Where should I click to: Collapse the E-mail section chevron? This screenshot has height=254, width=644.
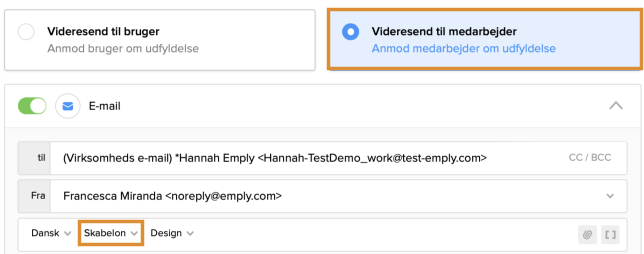[x=616, y=105]
